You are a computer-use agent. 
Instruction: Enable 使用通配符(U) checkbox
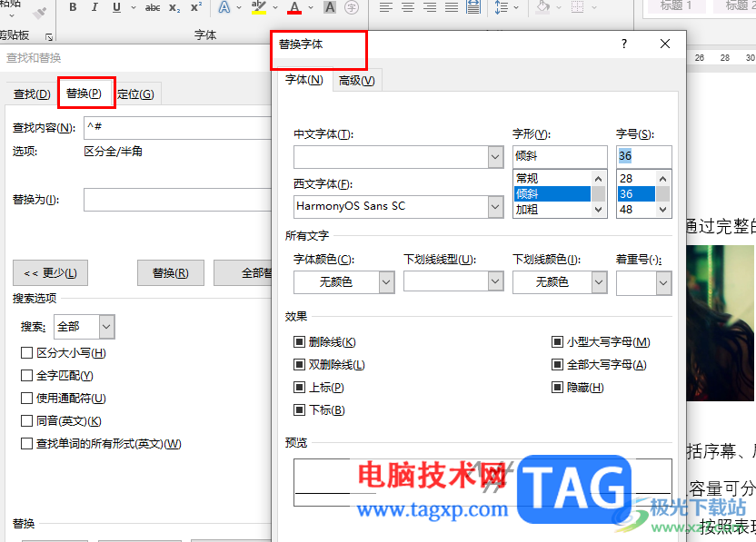click(26, 399)
